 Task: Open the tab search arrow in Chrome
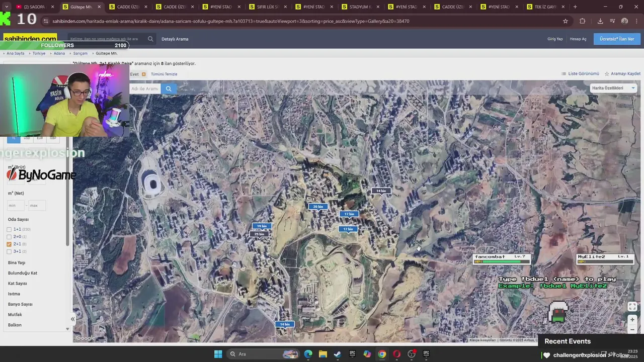[x=7, y=7]
